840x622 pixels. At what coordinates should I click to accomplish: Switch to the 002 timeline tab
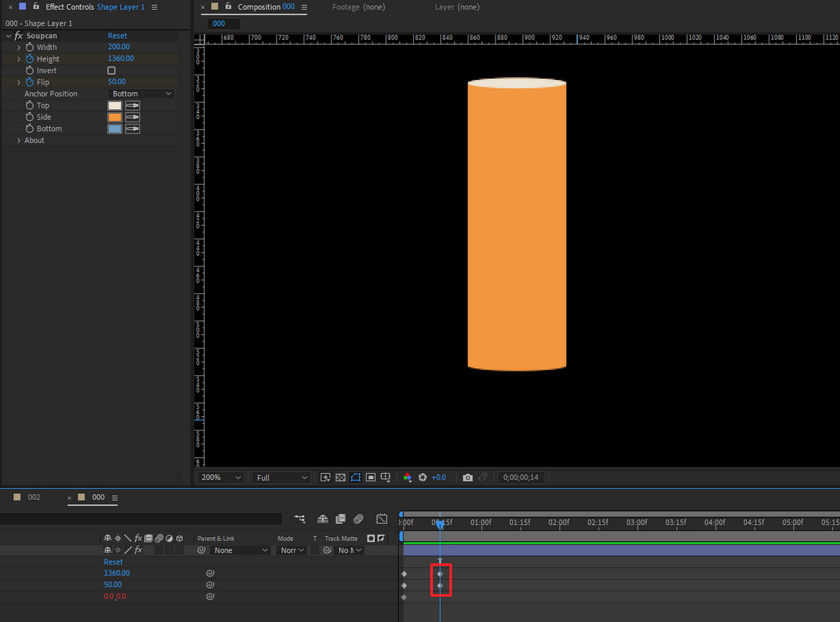coord(34,497)
